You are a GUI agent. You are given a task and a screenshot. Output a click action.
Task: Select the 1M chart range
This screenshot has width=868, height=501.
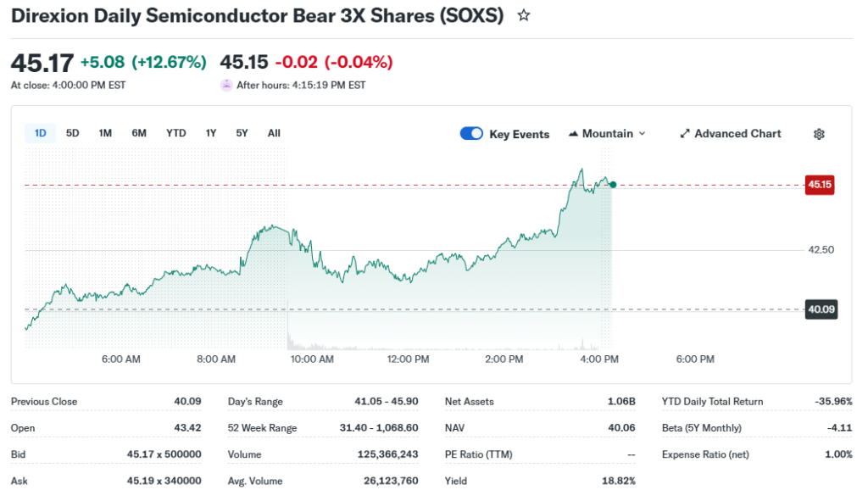[x=105, y=133]
